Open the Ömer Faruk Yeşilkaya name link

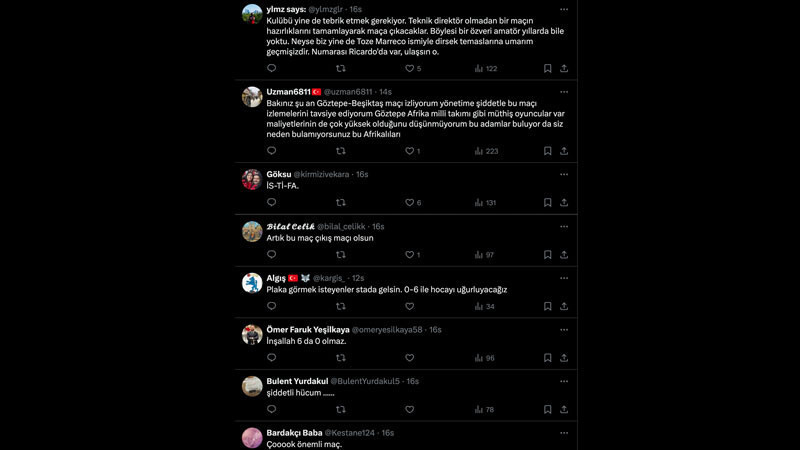308,330
